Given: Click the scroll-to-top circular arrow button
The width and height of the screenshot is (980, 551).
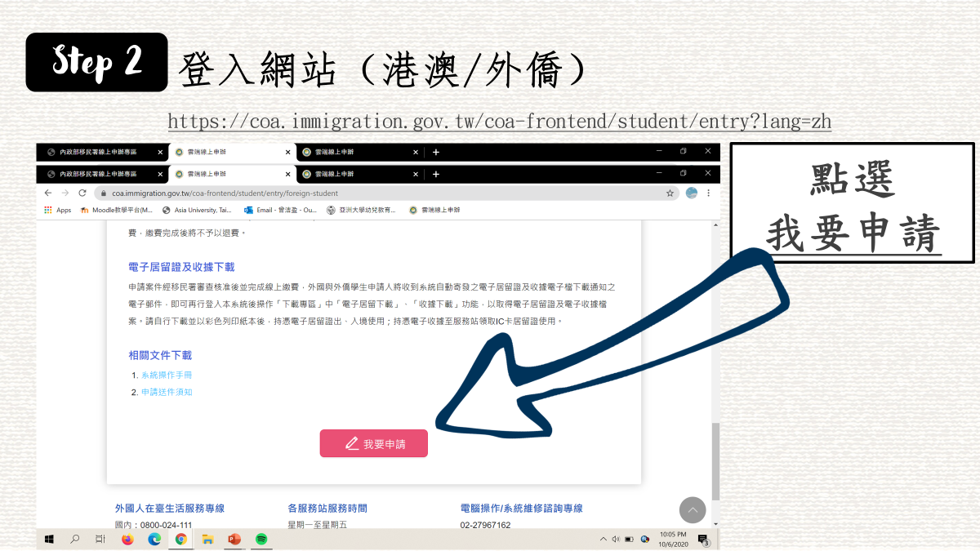Looking at the screenshot, I should point(693,510).
